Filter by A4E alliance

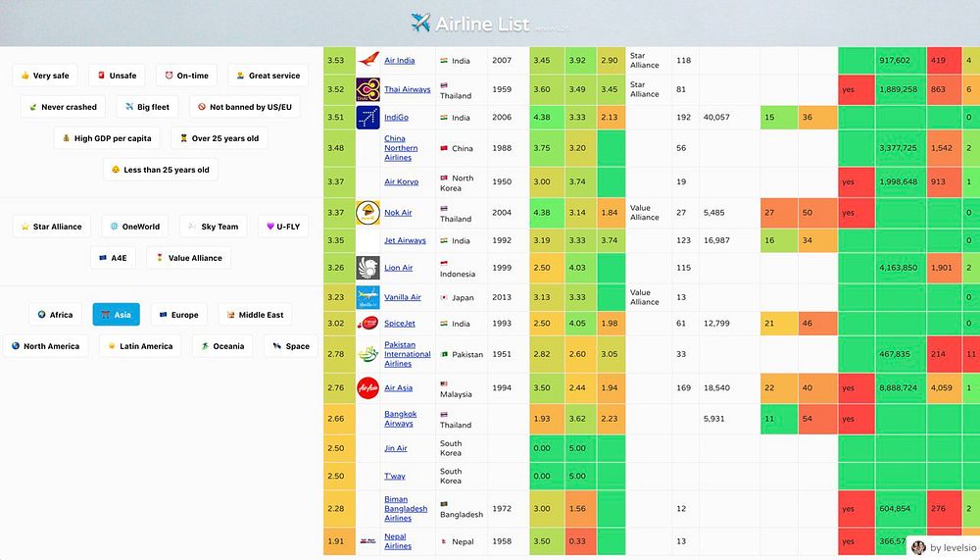tap(113, 257)
